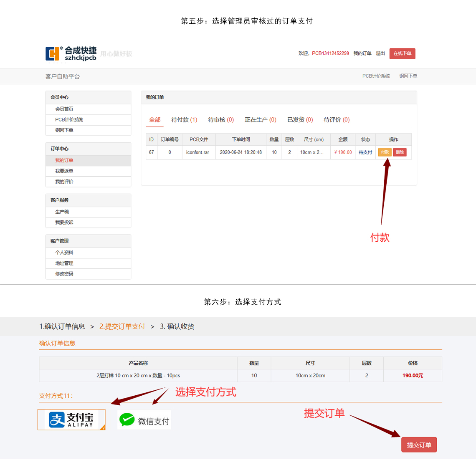Click the 退出 logout link

pyautogui.click(x=380, y=53)
